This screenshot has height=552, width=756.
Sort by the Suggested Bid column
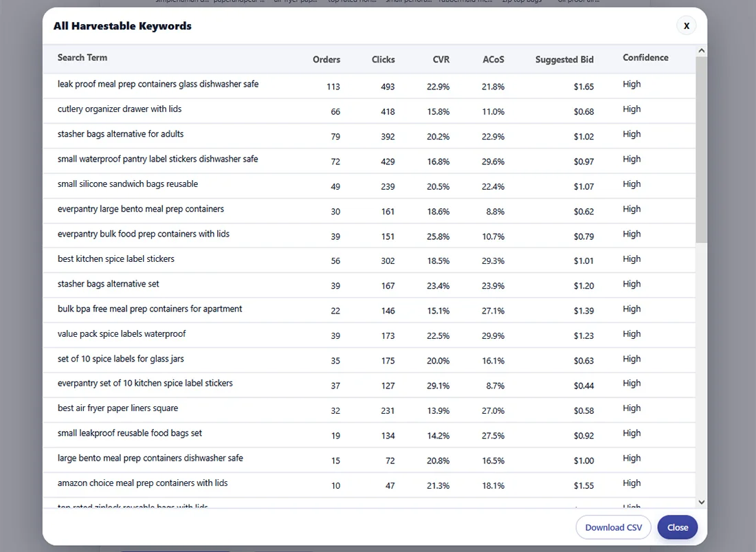(x=564, y=60)
